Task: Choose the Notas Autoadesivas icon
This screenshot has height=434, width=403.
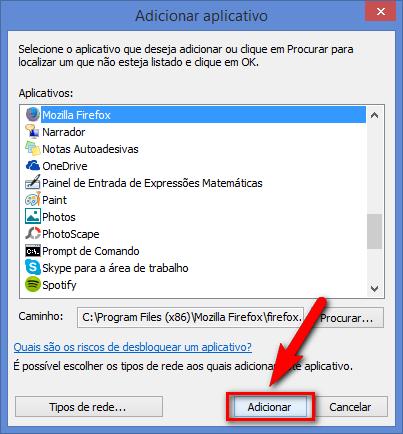Action: click(33, 149)
